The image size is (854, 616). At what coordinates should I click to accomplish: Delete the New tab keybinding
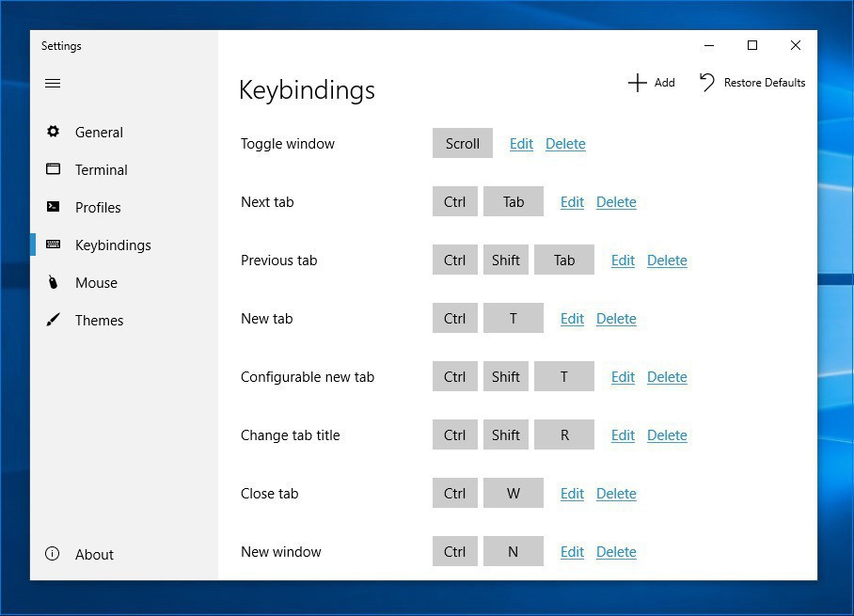(x=616, y=319)
